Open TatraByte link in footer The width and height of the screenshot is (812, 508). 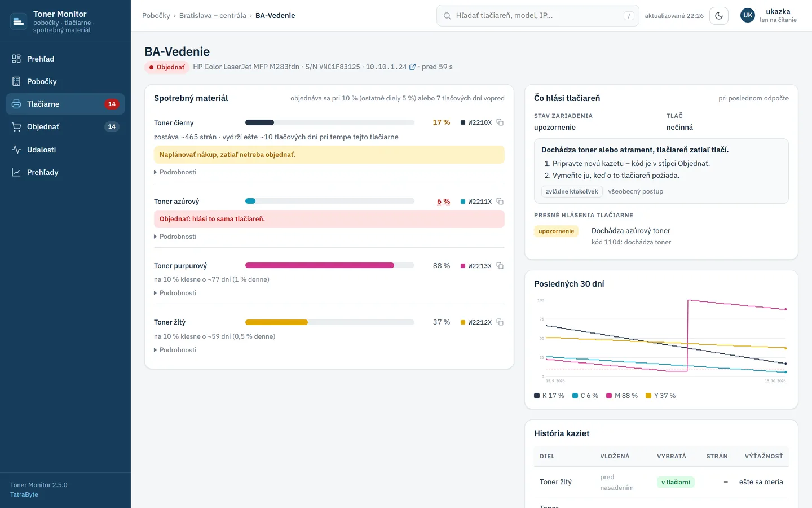point(24,494)
